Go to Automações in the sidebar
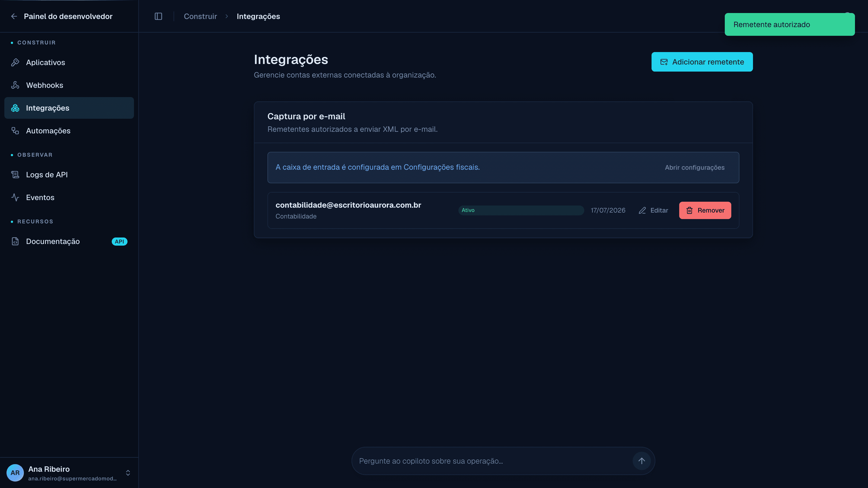The width and height of the screenshot is (868, 488). pyautogui.click(x=69, y=131)
